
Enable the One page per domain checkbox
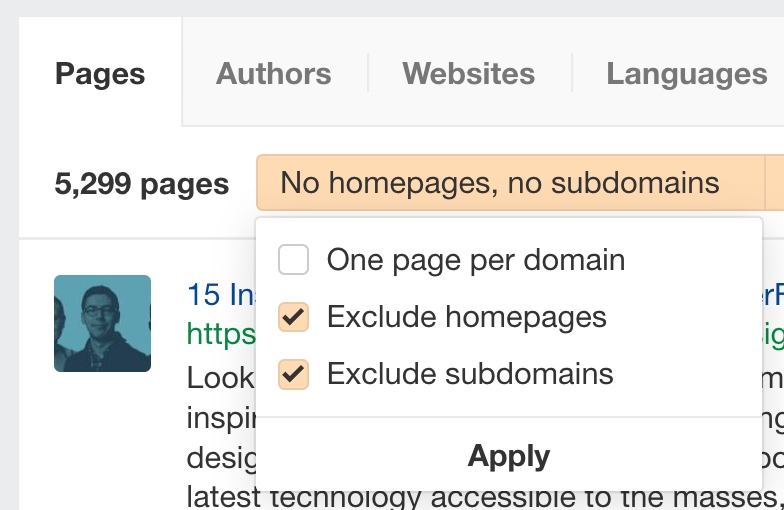[x=294, y=260]
